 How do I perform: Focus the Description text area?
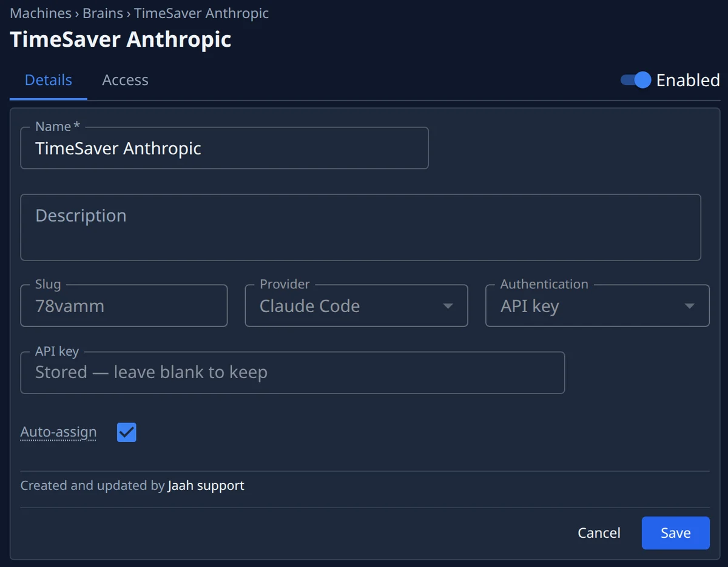point(360,227)
